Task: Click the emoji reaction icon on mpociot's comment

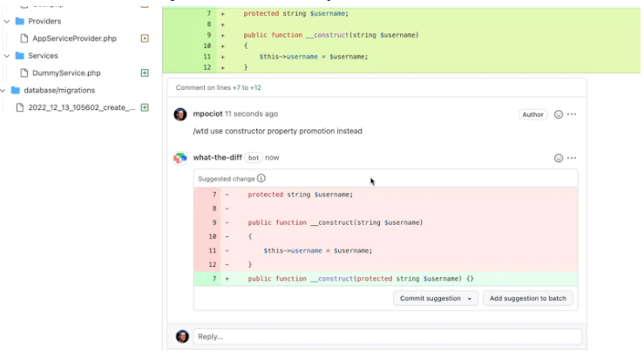Action: point(559,114)
